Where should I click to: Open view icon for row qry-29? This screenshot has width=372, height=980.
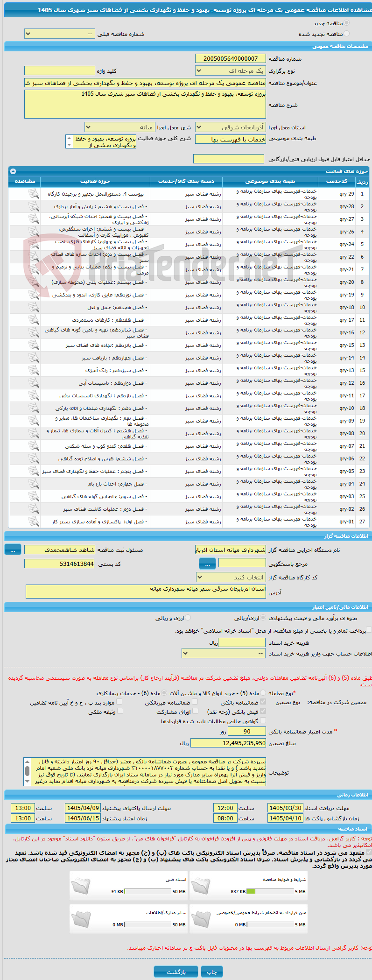[x=34, y=194]
